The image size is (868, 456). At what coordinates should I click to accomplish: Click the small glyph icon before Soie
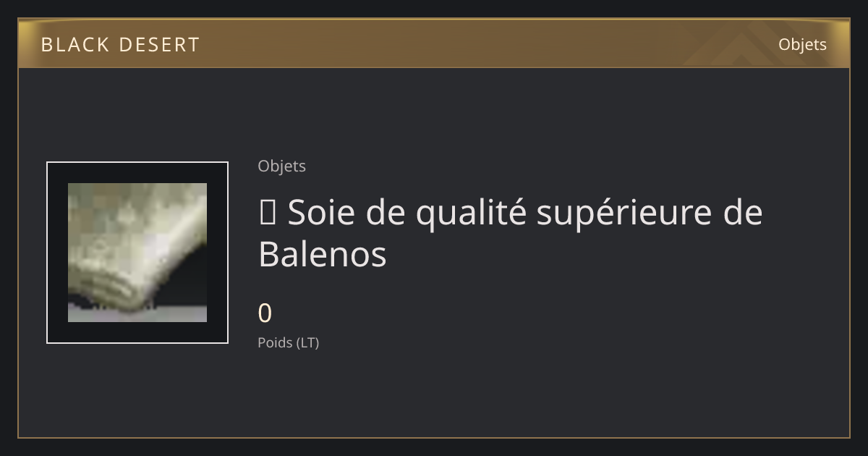pos(265,214)
